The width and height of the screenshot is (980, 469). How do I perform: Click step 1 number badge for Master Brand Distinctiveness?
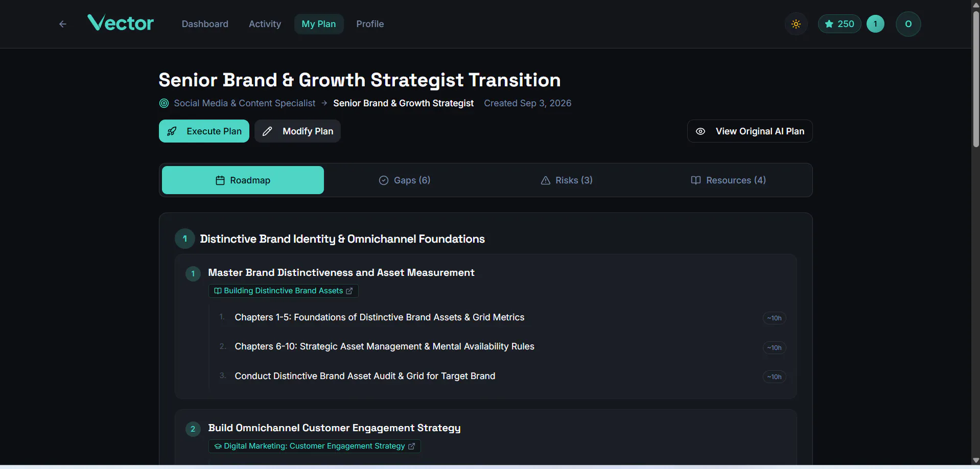coord(193,274)
